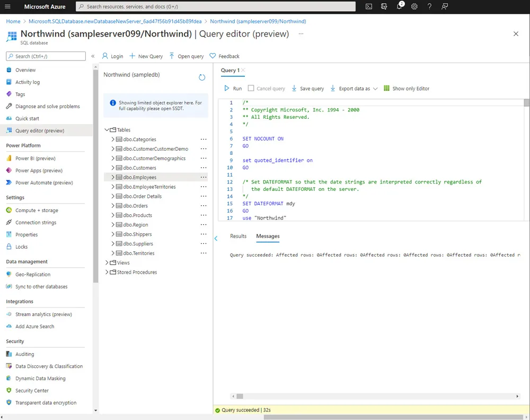Open ellipsis menu for dbo.Employees
The image size is (530, 420).
coord(204,177)
